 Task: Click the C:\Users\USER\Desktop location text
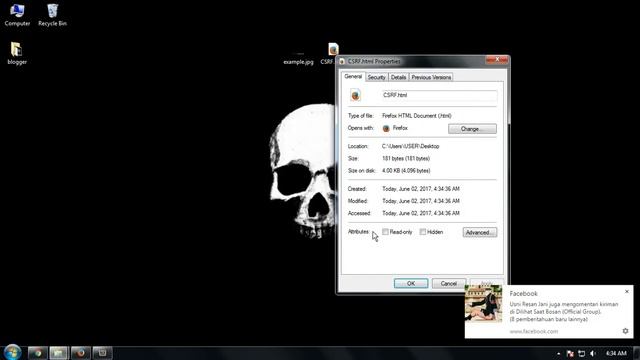pyautogui.click(x=411, y=146)
